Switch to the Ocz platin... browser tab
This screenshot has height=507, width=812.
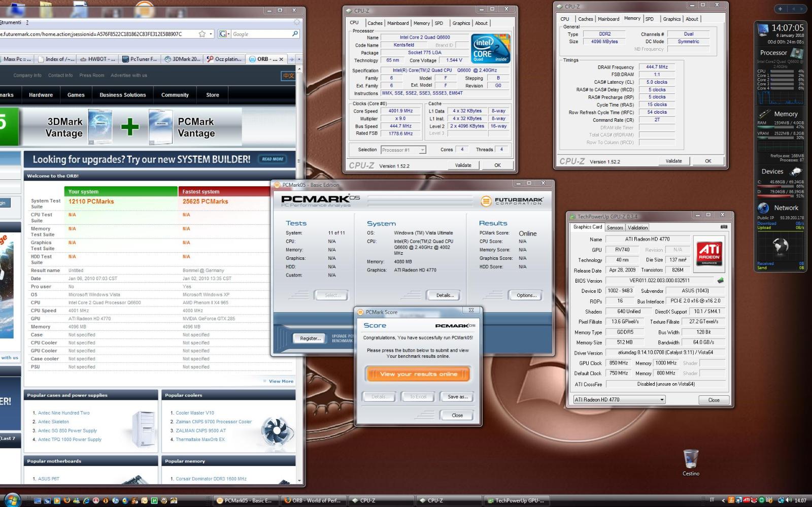(x=224, y=59)
